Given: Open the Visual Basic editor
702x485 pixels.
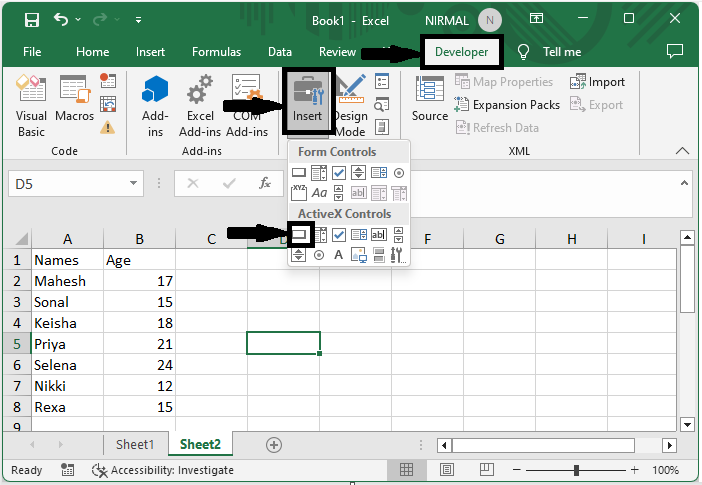Looking at the screenshot, I should (31, 106).
